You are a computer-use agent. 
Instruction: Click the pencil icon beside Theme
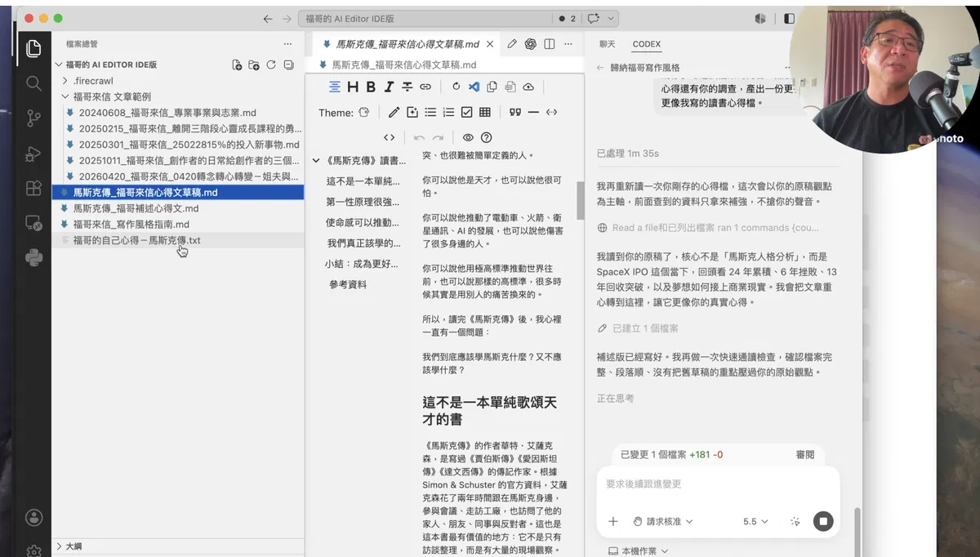click(x=394, y=112)
